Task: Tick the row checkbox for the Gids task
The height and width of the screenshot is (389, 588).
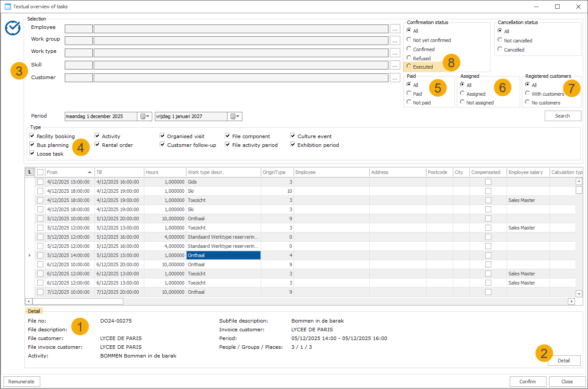Action: pos(40,181)
